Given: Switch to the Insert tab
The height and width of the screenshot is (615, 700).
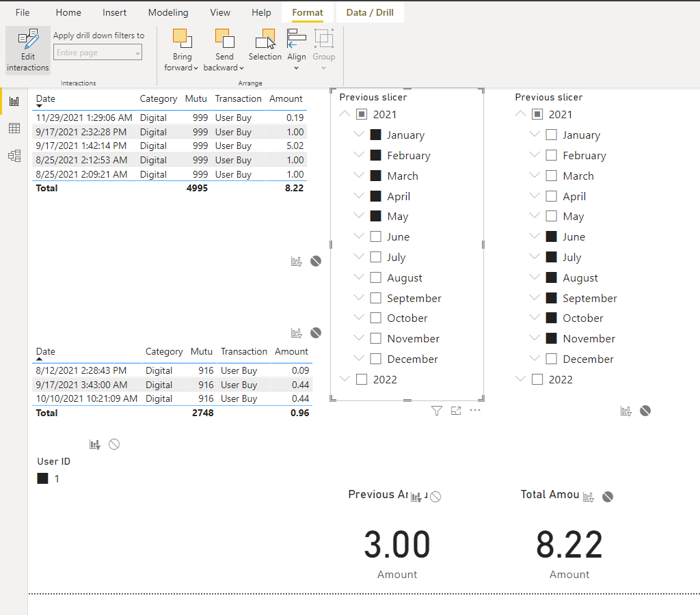Looking at the screenshot, I should [114, 12].
